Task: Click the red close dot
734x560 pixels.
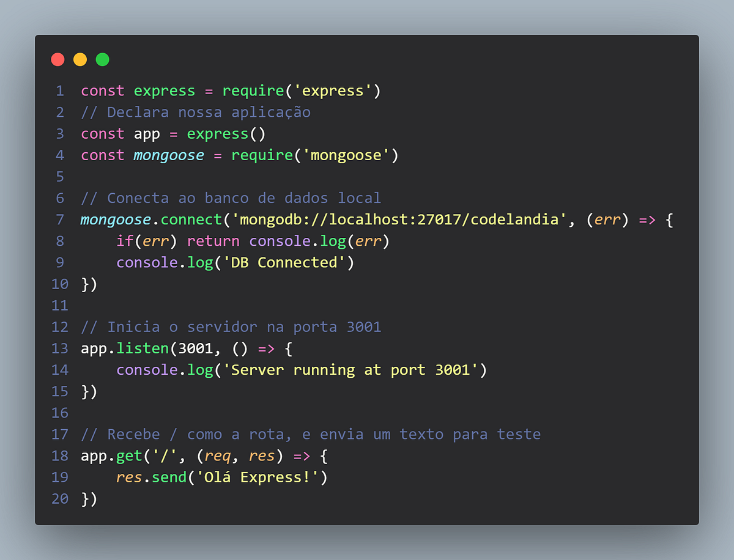Action: click(57, 59)
